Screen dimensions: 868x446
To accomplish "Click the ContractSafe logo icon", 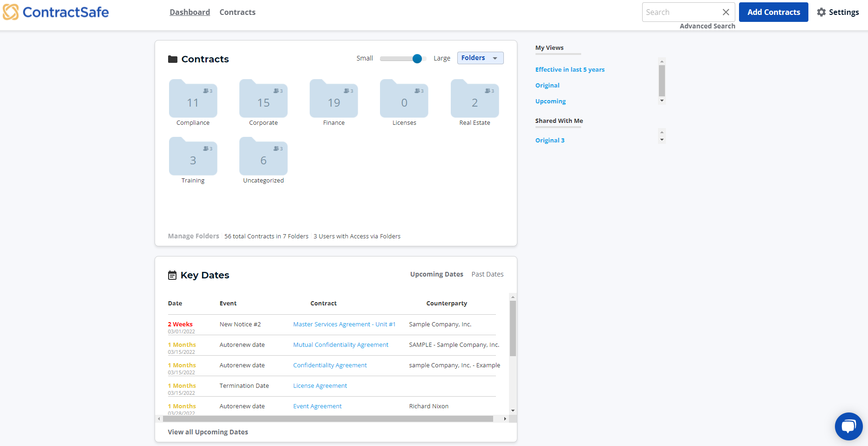I will click(x=11, y=12).
